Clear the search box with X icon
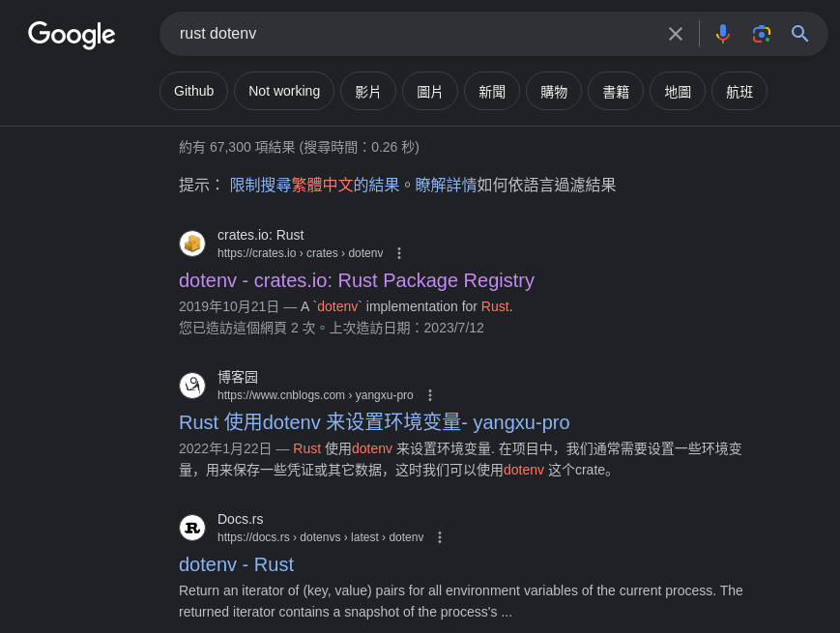840x633 pixels. click(x=675, y=34)
